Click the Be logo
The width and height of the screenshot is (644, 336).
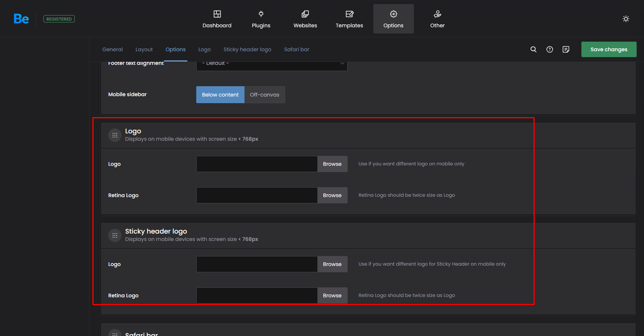click(21, 19)
